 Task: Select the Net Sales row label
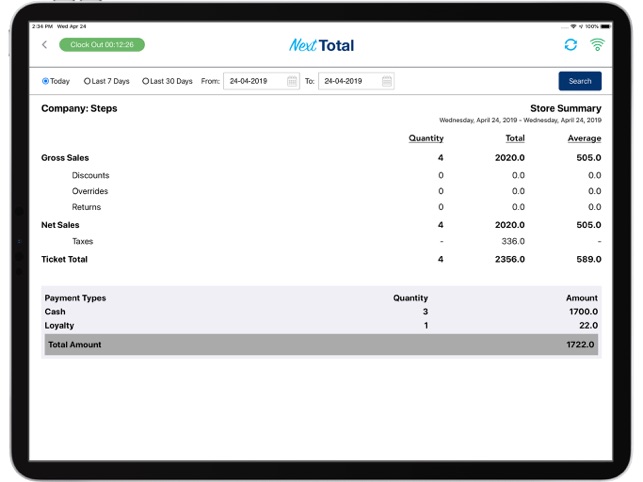[x=60, y=225]
